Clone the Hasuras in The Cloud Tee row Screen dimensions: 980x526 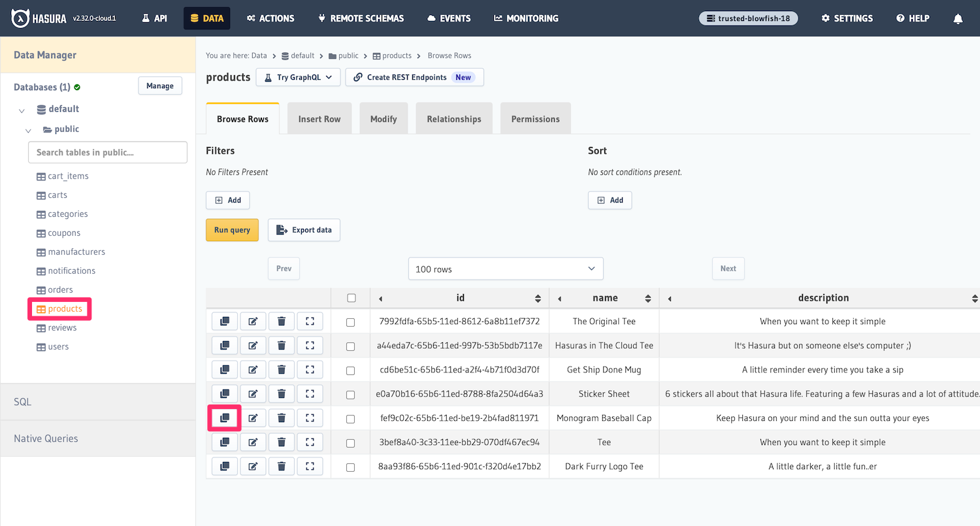[x=224, y=346]
